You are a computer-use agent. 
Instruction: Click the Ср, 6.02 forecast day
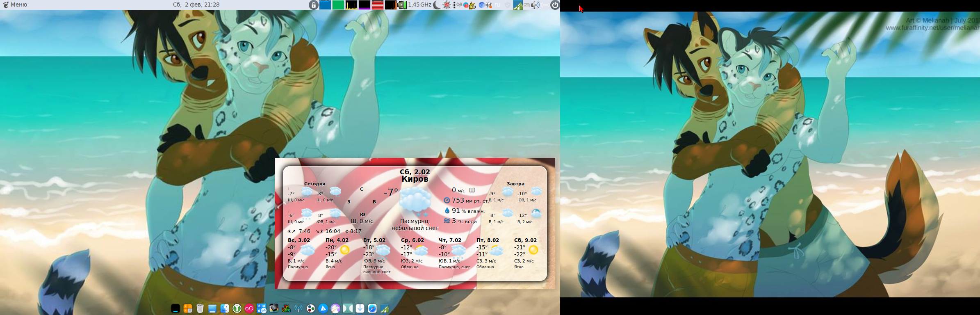pyautogui.click(x=413, y=240)
